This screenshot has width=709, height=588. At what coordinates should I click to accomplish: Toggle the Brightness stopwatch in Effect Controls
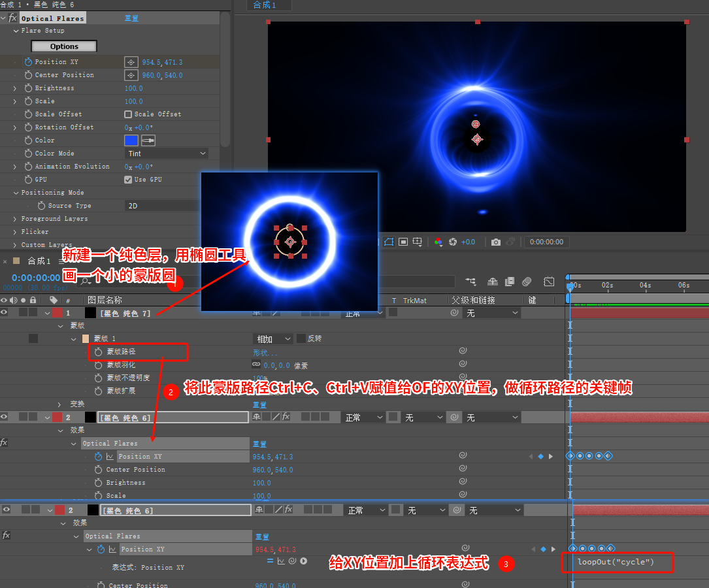pyautogui.click(x=29, y=88)
